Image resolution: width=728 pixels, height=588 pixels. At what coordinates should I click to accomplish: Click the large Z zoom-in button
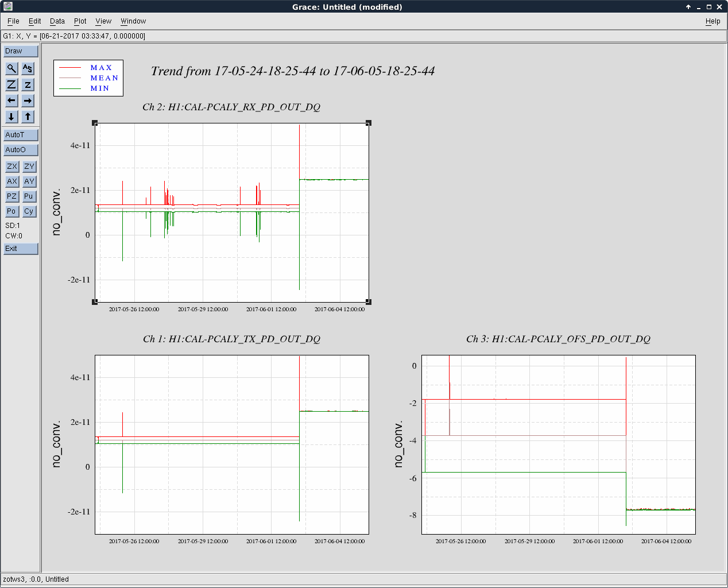pos(11,84)
